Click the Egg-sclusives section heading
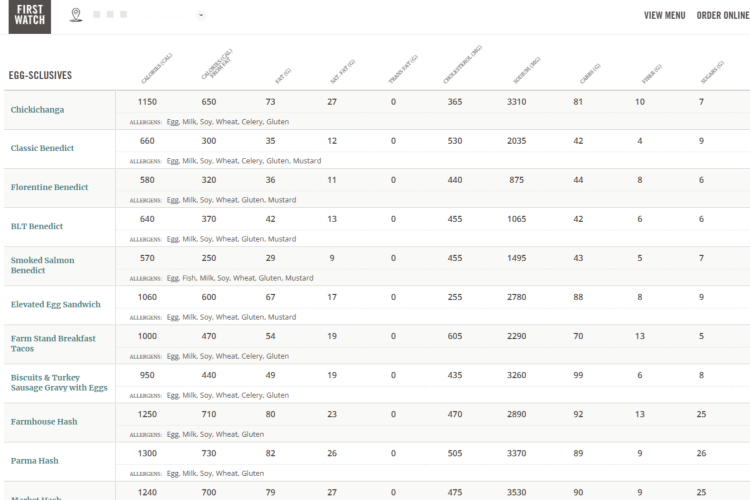750x500 pixels. [x=40, y=75]
